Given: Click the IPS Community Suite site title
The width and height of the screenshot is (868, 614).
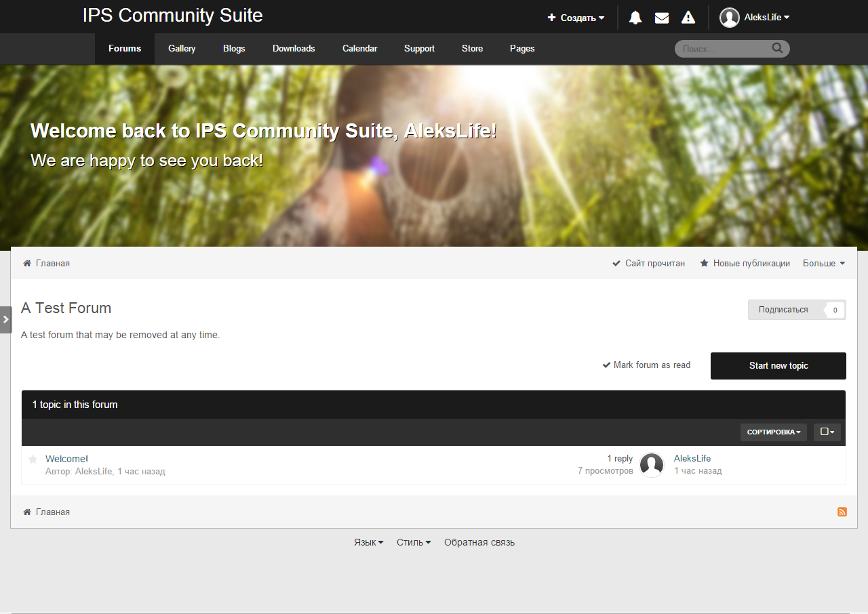Looking at the screenshot, I should pos(173,16).
